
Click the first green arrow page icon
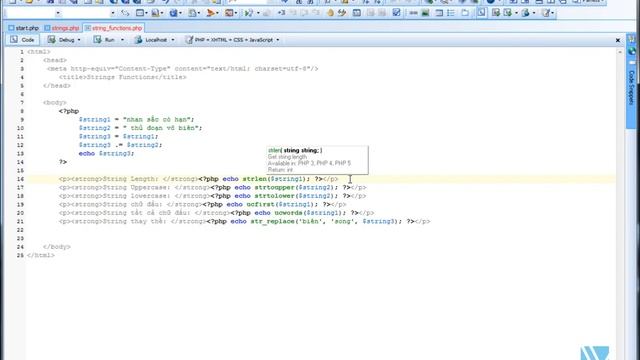[x=496, y=13]
